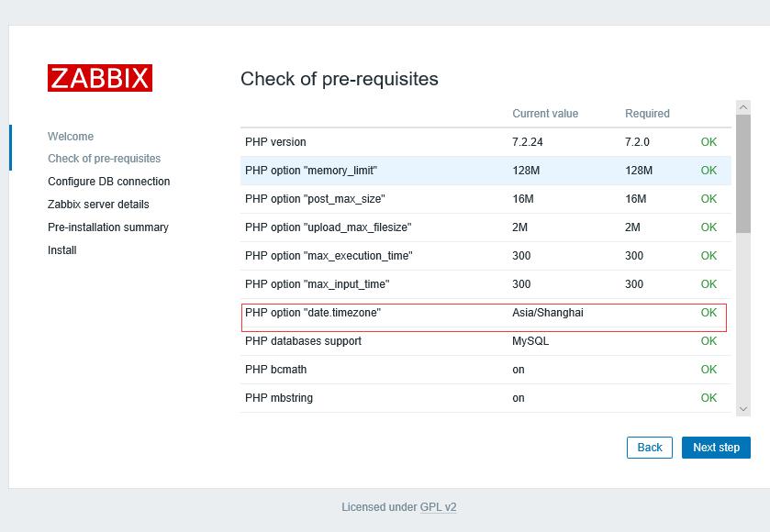Click the OK status next to PHP bcmath
Screen dimensions: 770x532
[x=708, y=369]
